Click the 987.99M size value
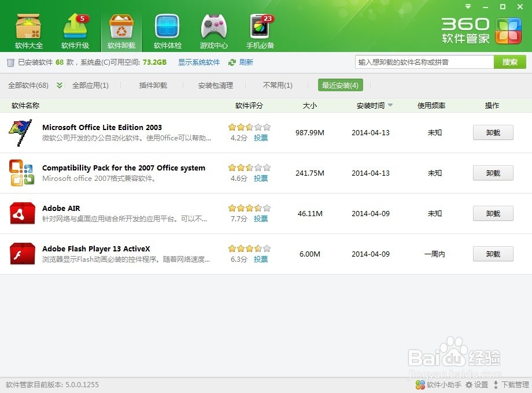The height and width of the screenshot is (393, 532). (310, 132)
